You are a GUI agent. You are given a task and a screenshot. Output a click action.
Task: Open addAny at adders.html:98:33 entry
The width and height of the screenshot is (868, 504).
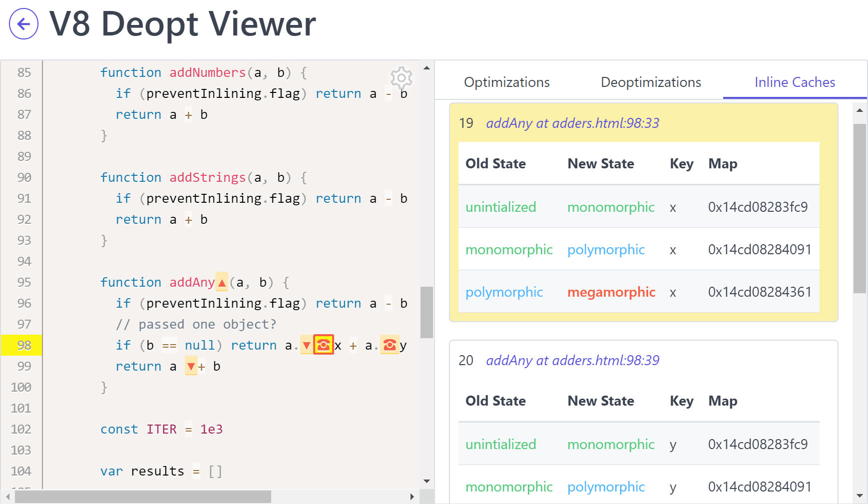572,123
